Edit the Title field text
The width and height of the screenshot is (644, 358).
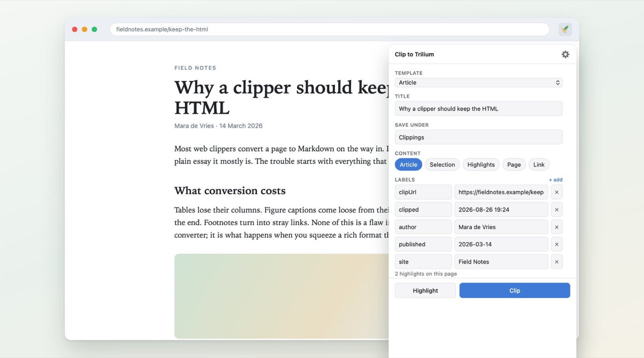coord(479,109)
